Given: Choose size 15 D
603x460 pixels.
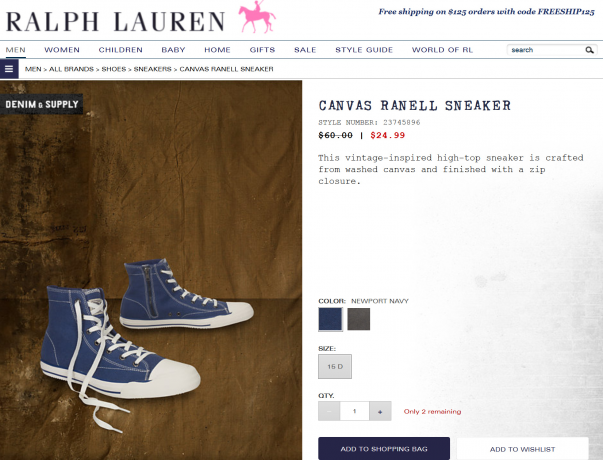Looking at the screenshot, I should tap(335, 367).
